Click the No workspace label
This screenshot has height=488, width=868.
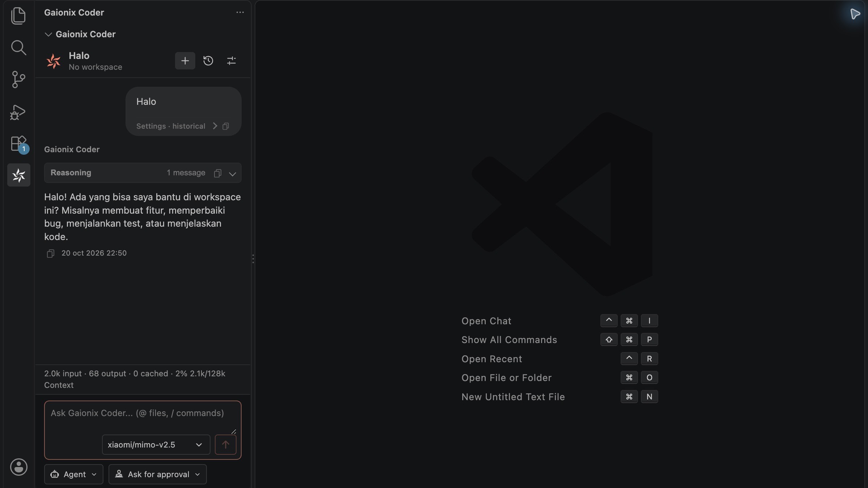[95, 67]
